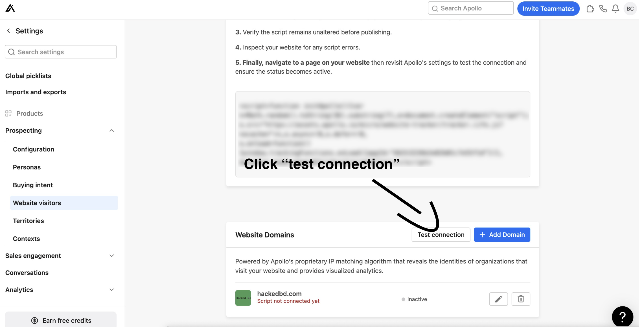Viewport: 644px width, 327px height.
Task: Open the notifications bell
Action: pos(615,9)
